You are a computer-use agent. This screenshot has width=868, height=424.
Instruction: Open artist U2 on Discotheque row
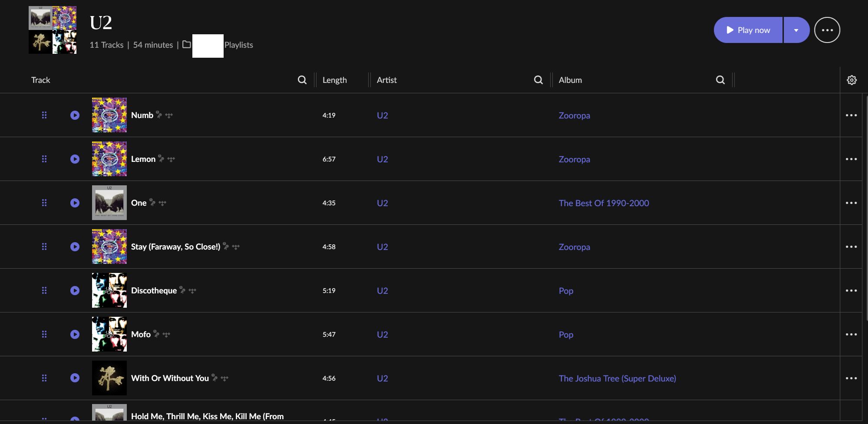383,291
